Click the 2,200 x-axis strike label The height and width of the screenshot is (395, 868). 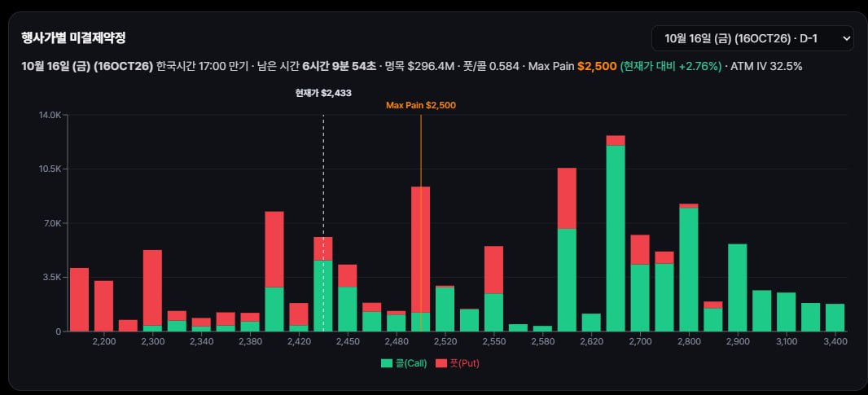click(x=104, y=342)
